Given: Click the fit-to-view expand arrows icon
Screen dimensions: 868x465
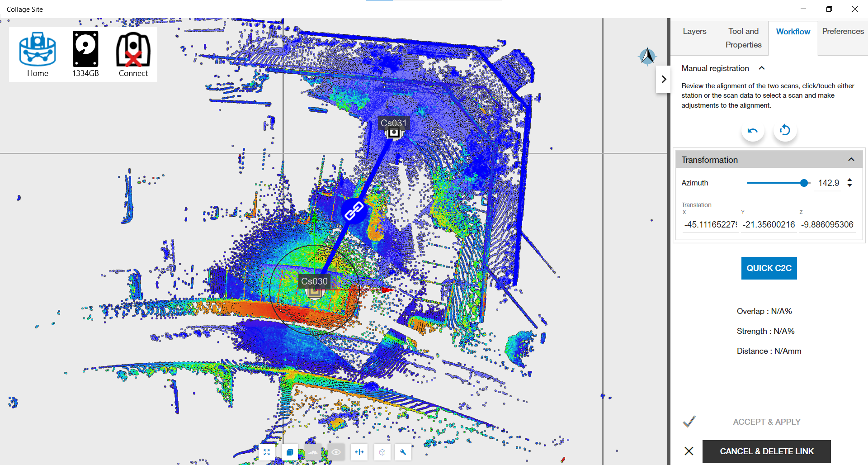Looking at the screenshot, I should (x=267, y=452).
